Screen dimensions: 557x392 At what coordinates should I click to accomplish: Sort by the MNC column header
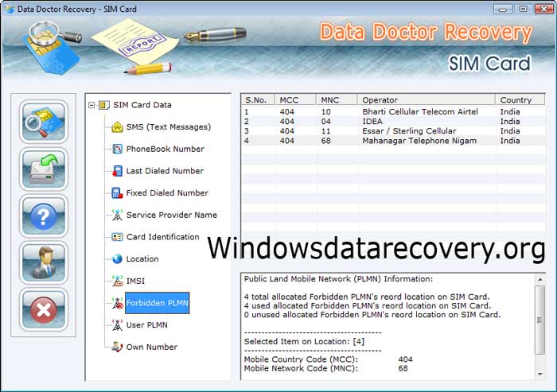[x=337, y=99]
